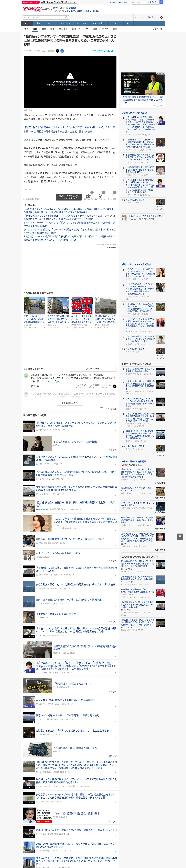The height and width of the screenshot is (868, 186).
Task: Share the first comment on X
Action: [115, 386]
